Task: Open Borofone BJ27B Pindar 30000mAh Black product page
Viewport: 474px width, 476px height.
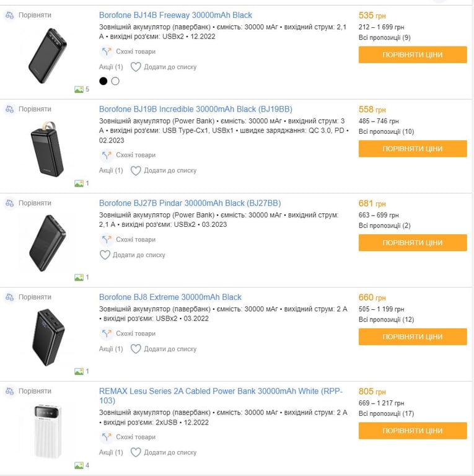Action: click(190, 203)
